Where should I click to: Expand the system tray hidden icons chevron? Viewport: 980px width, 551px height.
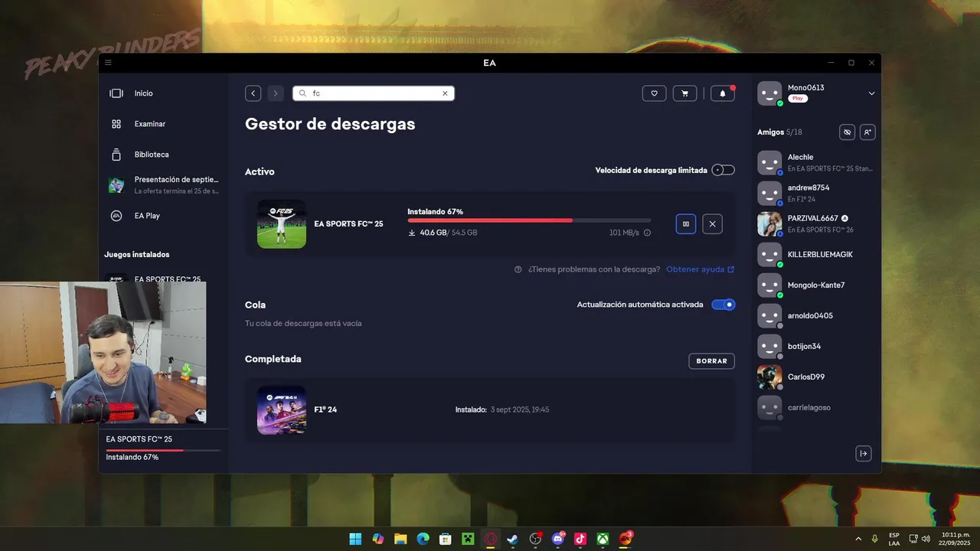tap(858, 539)
